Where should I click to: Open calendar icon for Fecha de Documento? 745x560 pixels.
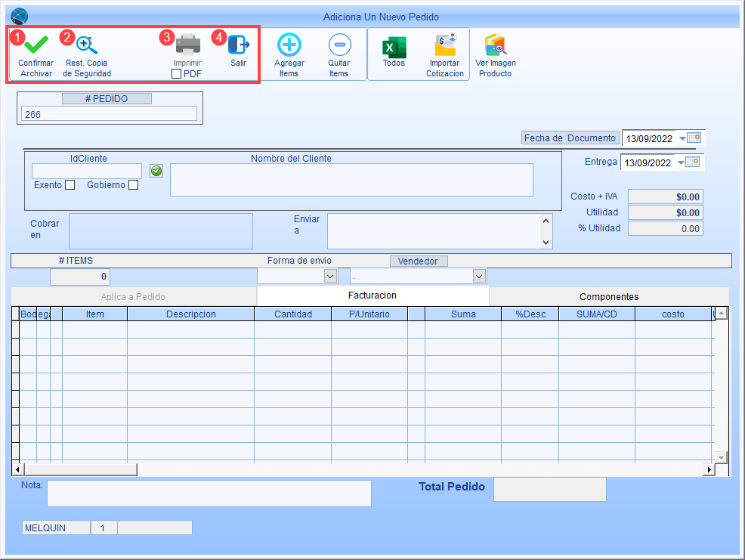coord(694,138)
